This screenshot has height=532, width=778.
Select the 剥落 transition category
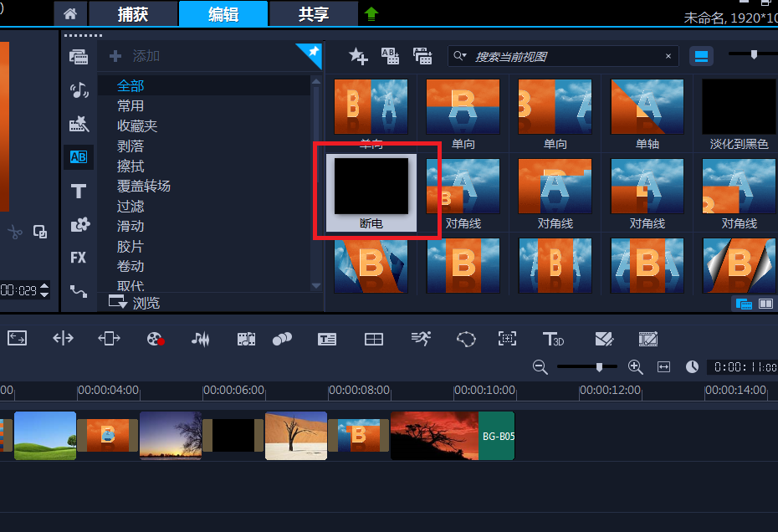click(x=131, y=146)
